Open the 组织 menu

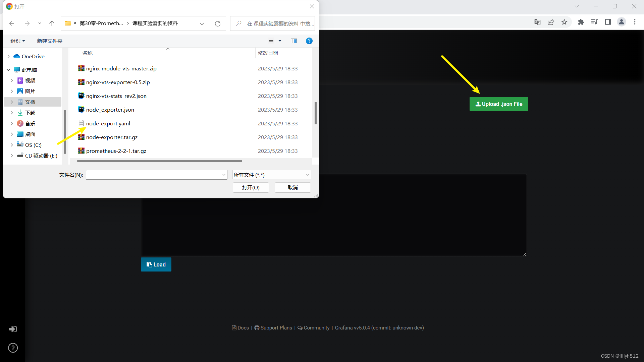[17, 41]
